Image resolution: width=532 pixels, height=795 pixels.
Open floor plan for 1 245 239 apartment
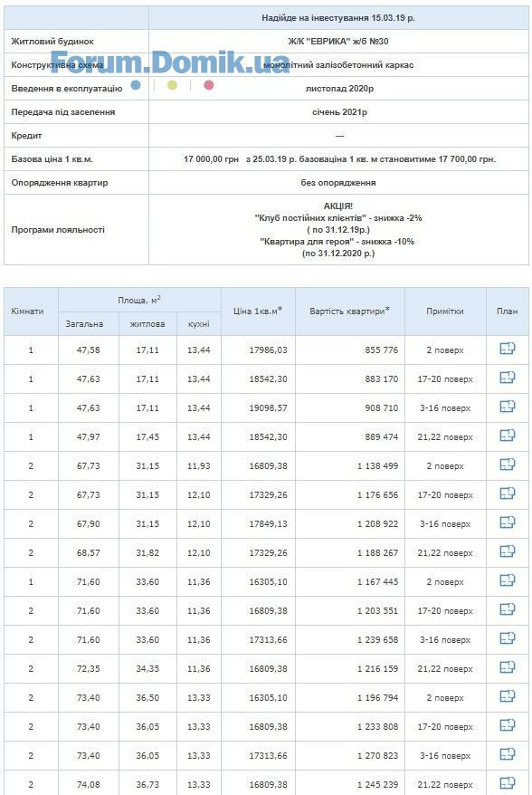point(508,782)
